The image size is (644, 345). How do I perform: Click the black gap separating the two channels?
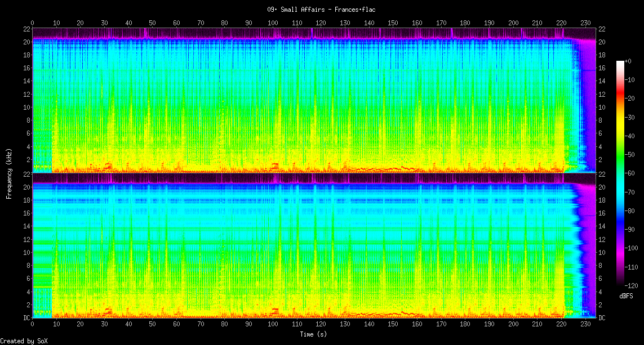coord(304,174)
